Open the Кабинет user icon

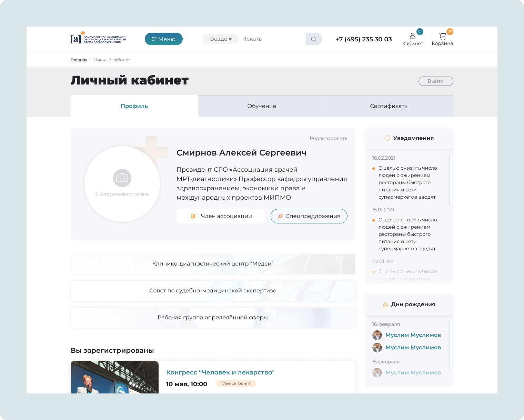tap(412, 36)
